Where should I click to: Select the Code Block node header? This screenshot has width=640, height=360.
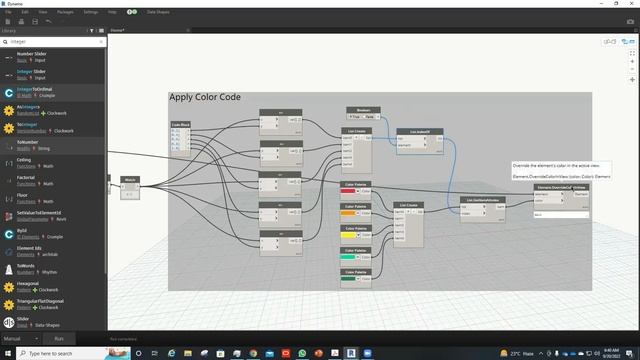[180, 124]
